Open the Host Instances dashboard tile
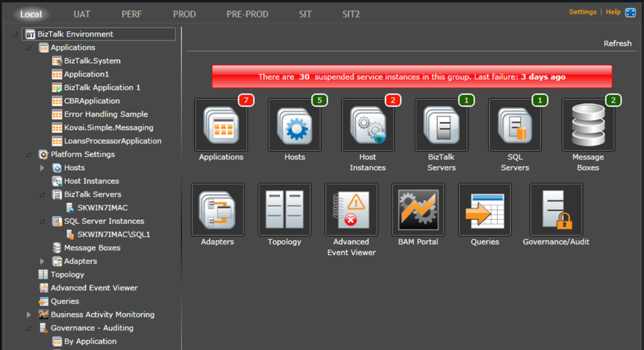 pos(368,125)
